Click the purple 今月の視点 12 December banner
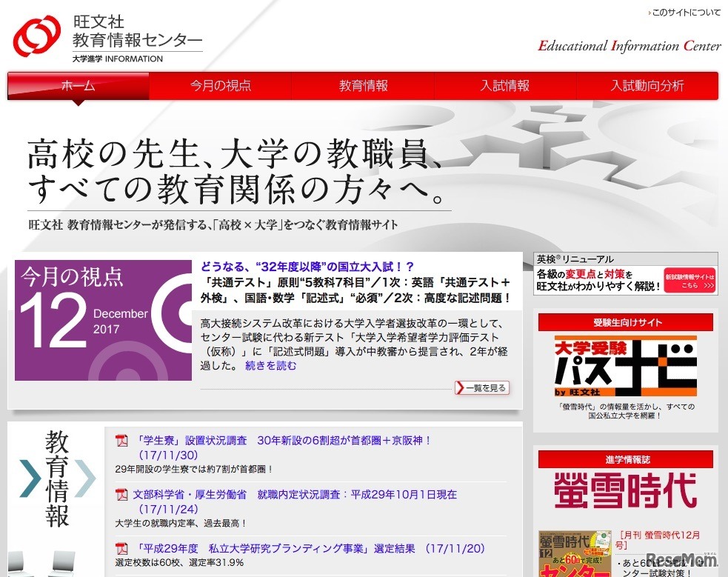 coord(103,320)
